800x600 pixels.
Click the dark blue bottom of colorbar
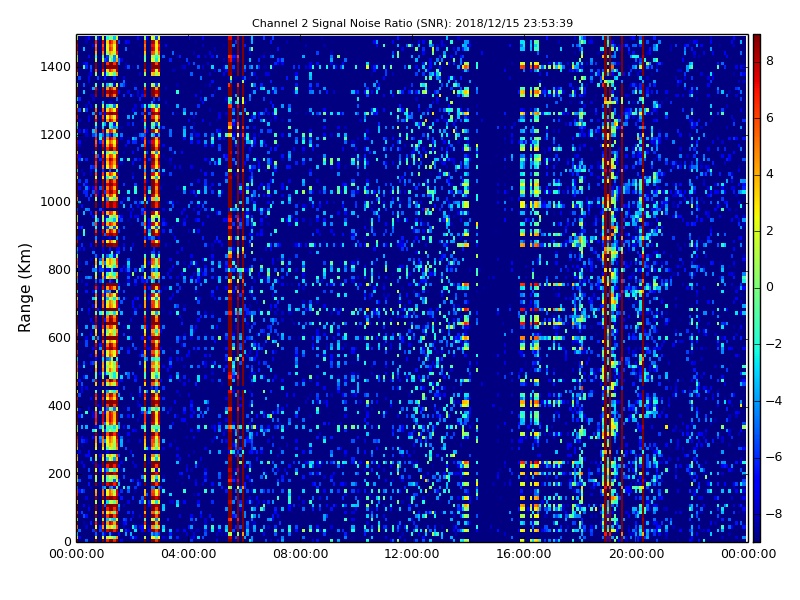pyautogui.click(x=756, y=538)
